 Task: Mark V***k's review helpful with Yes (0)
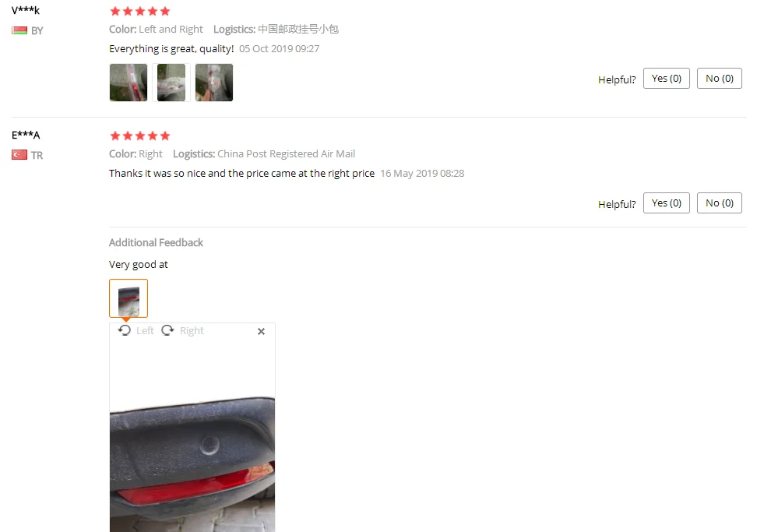tap(666, 78)
